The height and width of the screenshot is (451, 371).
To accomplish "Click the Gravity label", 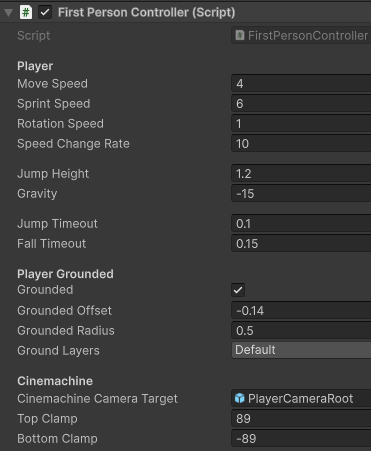I will (x=37, y=194).
